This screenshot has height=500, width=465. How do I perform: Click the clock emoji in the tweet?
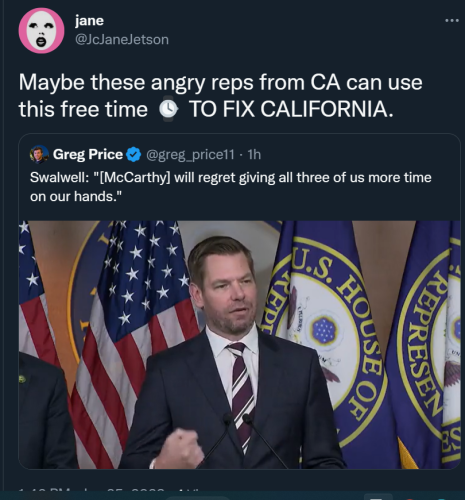pyautogui.click(x=168, y=109)
